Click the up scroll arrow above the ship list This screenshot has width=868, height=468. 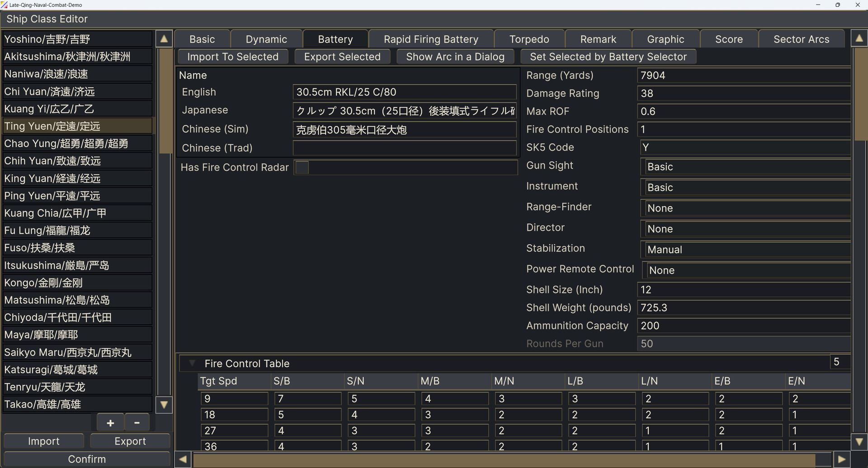[x=164, y=39]
